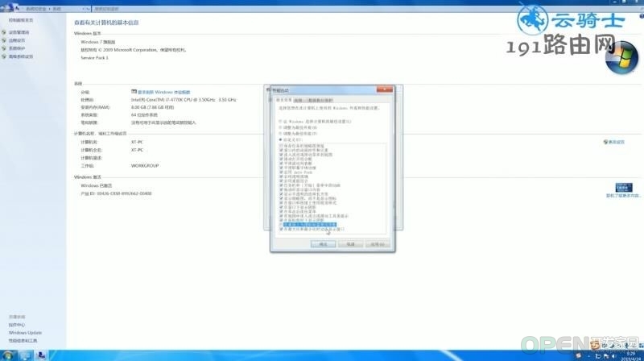Uncheck 在窗口下显示阴影

281,207
